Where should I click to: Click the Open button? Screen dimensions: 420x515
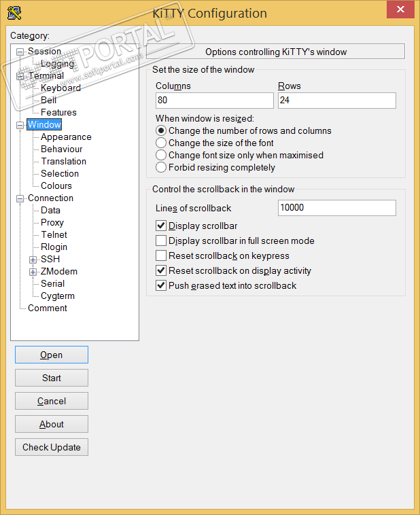click(x=52, y=355)
